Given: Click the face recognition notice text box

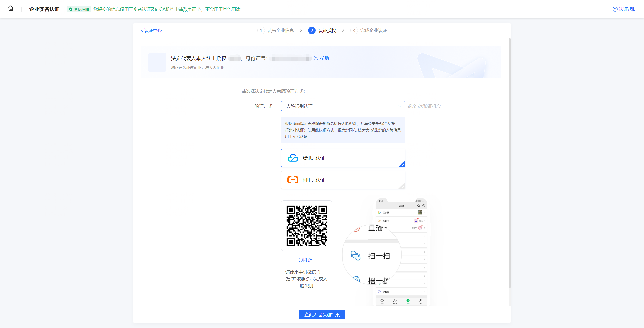Looking at the screenshot, I should (343, 130).
